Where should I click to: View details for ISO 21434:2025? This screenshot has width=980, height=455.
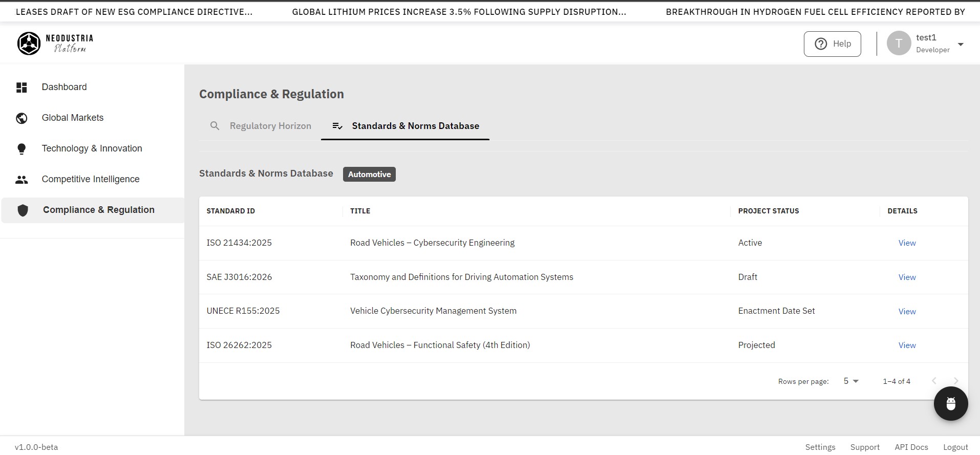pos(907,243)
